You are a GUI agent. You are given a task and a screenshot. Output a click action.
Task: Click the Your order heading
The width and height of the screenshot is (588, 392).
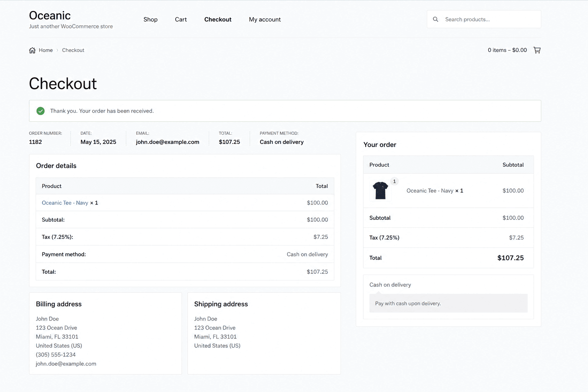(380, 145)
